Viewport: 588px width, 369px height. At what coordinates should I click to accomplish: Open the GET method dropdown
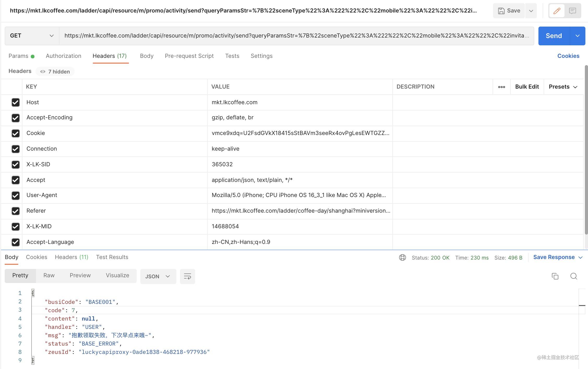[x=32, y=36]
